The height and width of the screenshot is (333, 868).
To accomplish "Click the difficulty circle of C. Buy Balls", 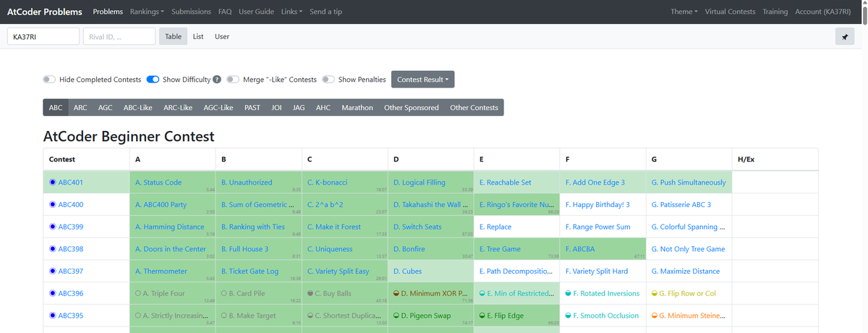I will pyautogui.click(x=310, y=293).
